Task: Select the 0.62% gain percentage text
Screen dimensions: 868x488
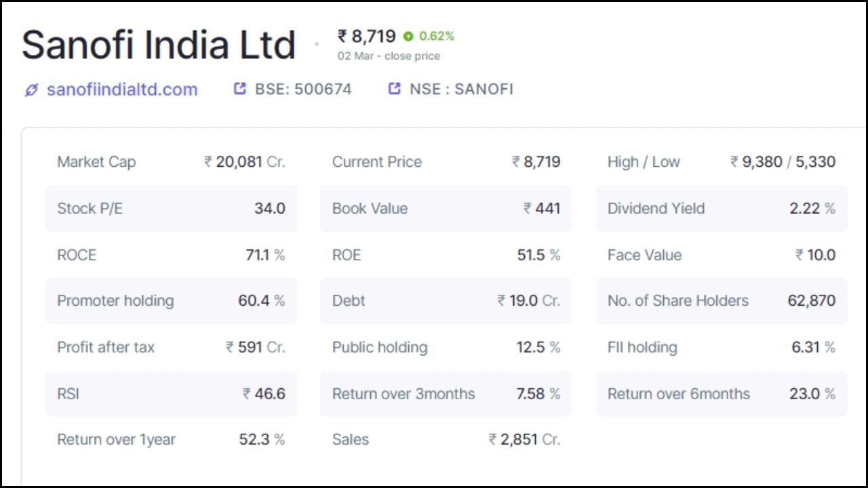Action: point(437,37)
